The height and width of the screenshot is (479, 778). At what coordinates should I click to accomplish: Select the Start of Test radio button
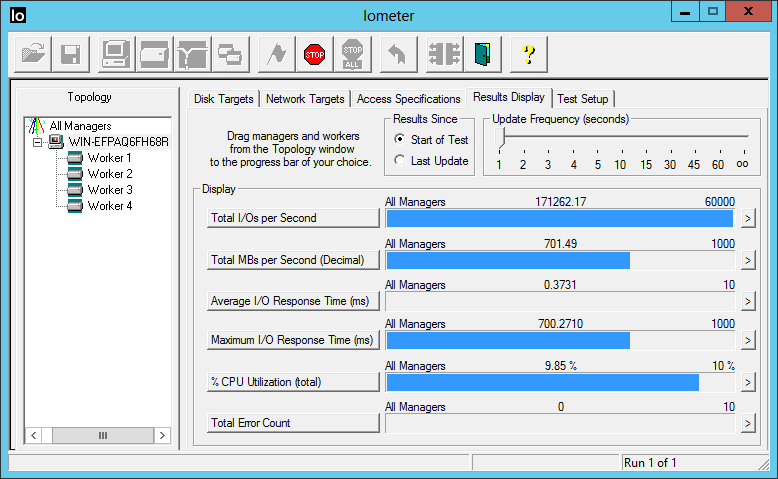[400, 140]
